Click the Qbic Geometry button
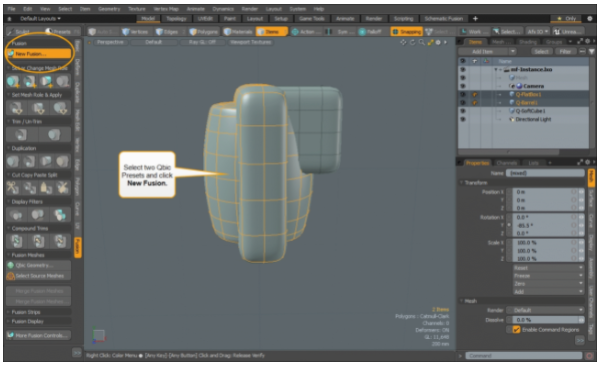Viewport: 601px width, 368px height. tap(39, 265)
